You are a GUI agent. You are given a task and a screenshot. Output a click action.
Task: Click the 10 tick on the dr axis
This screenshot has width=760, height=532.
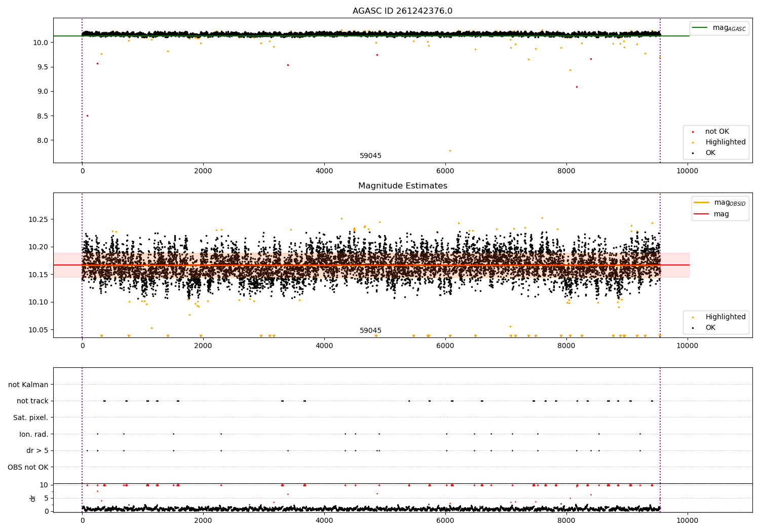(44, 485)
